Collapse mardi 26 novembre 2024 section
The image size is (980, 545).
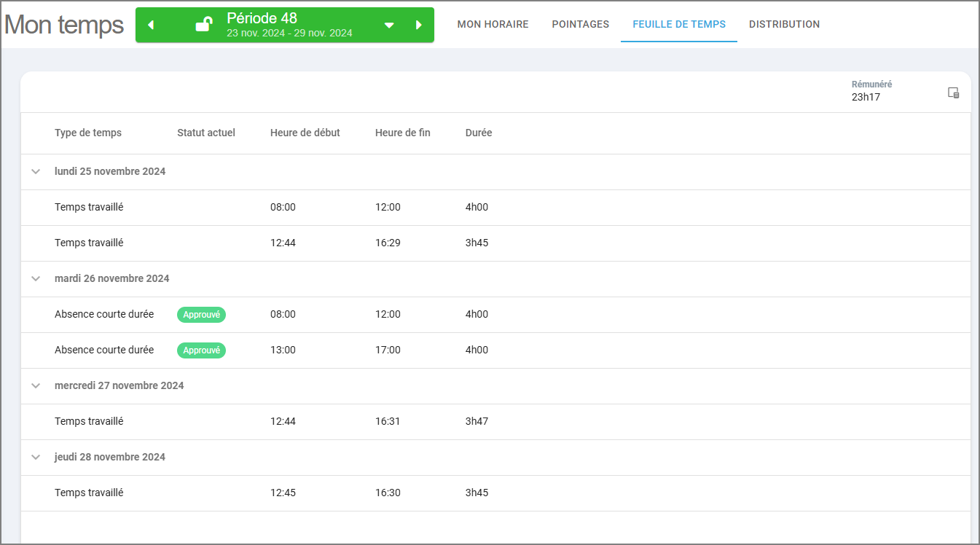pyautogui.click(x=36, y=279)
